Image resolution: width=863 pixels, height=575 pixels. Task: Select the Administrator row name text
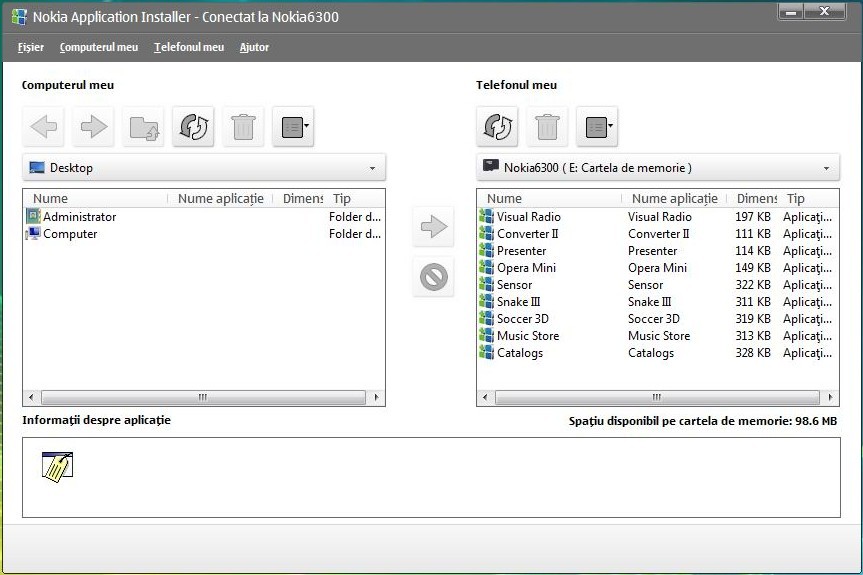[x=80, y=217]
